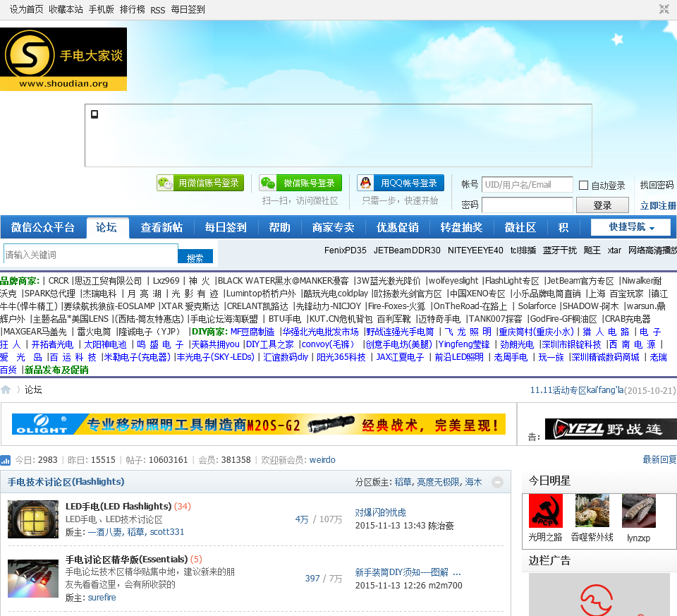Open merchant link 华强北光电批发市场
This screenshot has height=616, width=677.
321,332
